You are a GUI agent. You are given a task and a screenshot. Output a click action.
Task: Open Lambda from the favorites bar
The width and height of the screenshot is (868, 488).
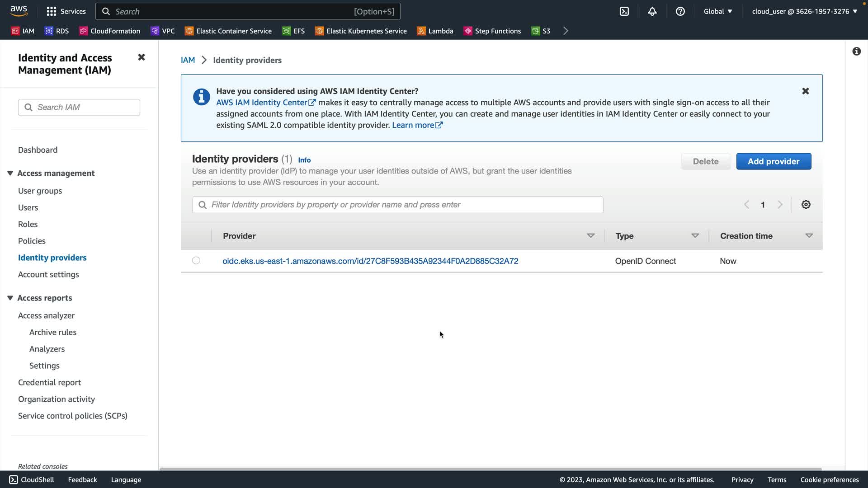click(x=435, y=31)
